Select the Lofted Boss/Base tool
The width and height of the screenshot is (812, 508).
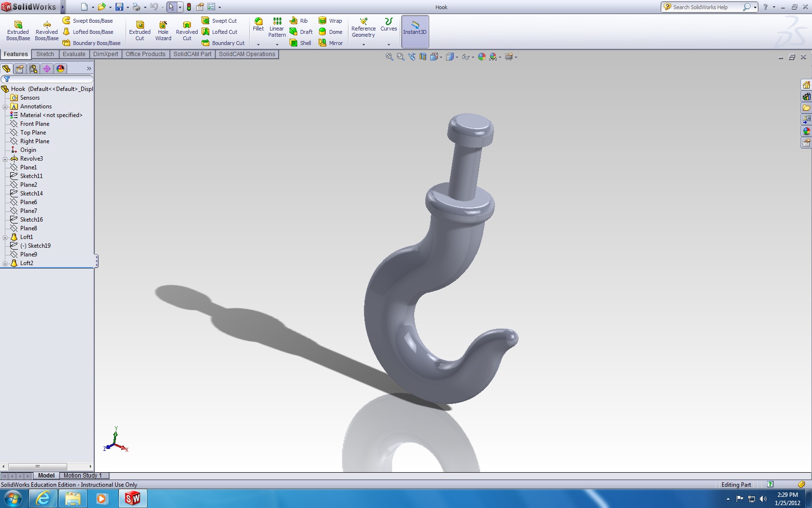pos(88,32)
